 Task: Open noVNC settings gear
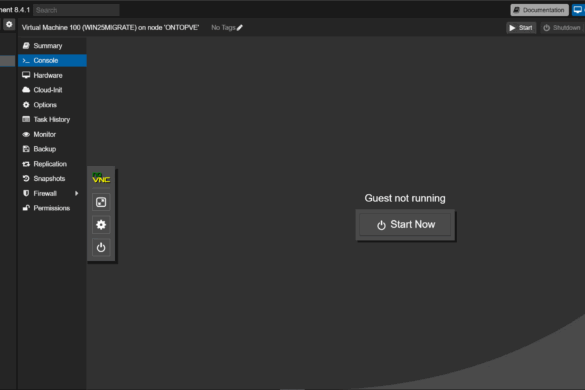coord(101,225)
